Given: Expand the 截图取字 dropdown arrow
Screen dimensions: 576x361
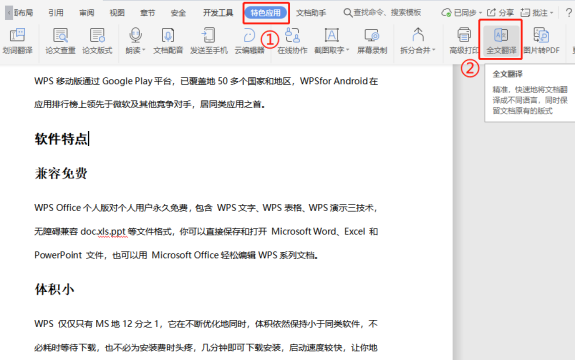Looking at the screenshot, I should click(348, 50).
